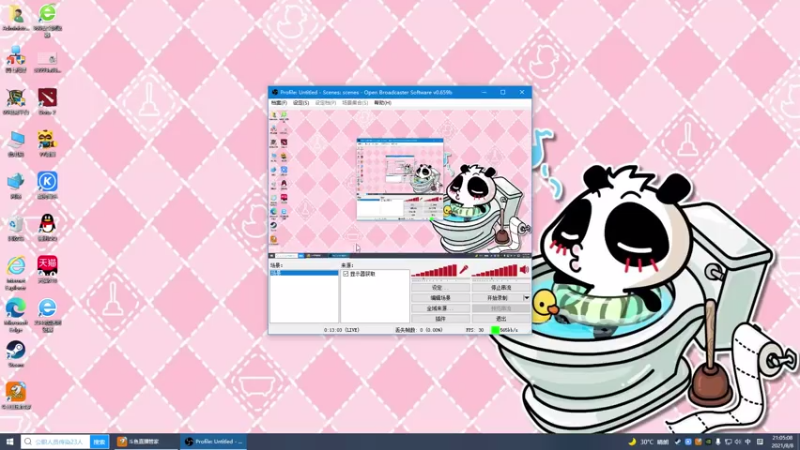Click the 设定... settings button in OBS

point(440,288)
